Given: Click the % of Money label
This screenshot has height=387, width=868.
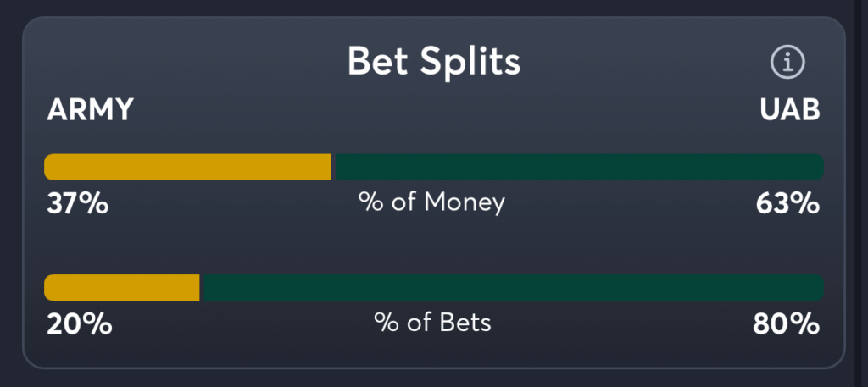Looking at the screenshot, I should pyautogui.click(x=431, y=202).
